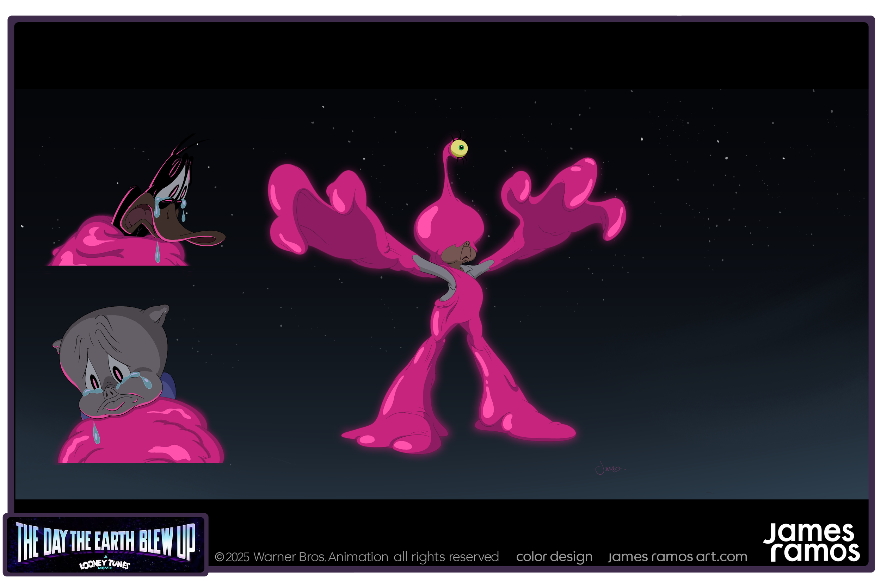Click the yellow eyeball on the alien stalk
This screenshot has width=881, height=588.
458,148
